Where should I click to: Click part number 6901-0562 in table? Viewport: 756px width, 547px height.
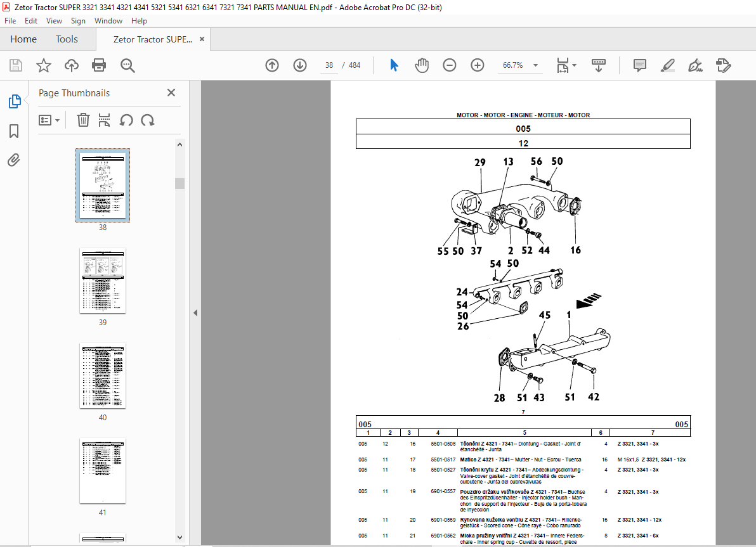pyautogui.click(x=443, y=536)
